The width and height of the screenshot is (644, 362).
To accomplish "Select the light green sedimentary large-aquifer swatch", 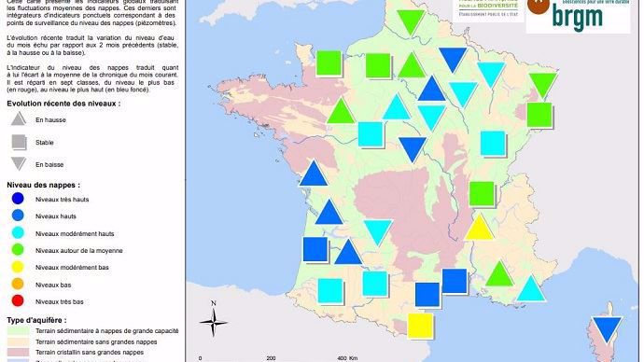I will pyautogui.click(x=18, y=331).
